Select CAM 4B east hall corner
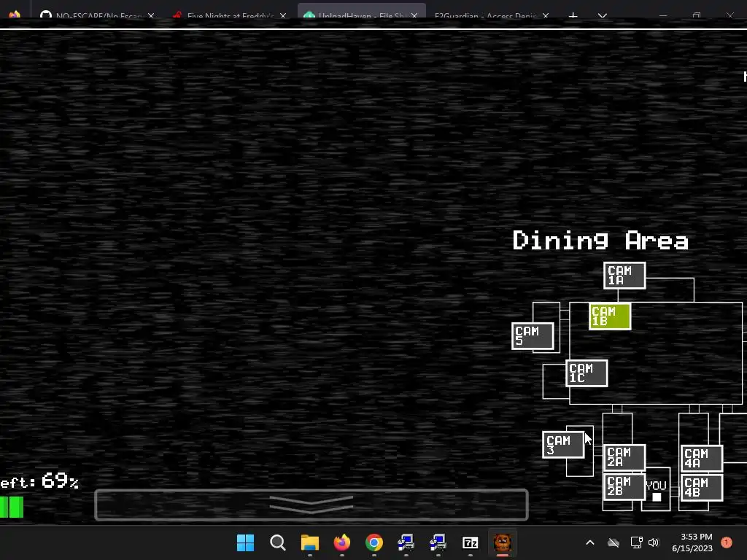 [x=702, y=488]
